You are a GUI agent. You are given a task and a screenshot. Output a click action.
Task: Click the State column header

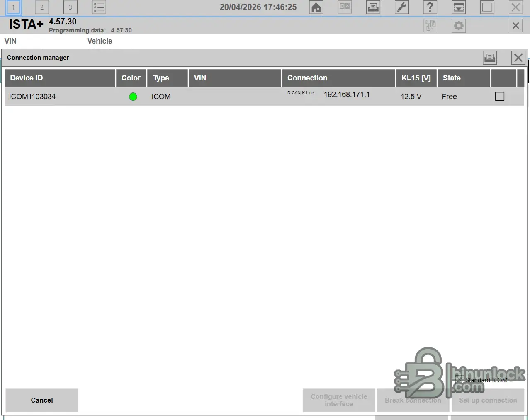point(452,78)
